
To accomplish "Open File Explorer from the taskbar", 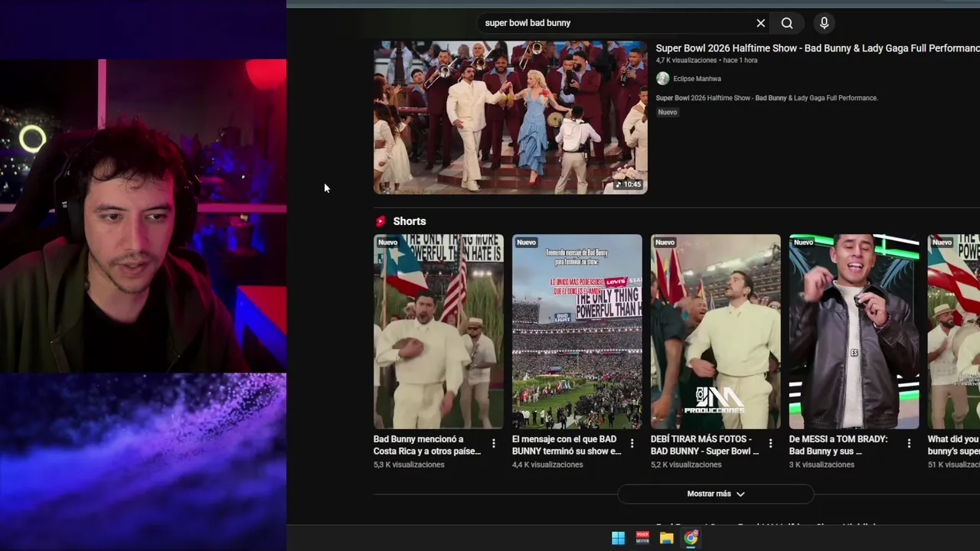I will (x=666, y=538).
